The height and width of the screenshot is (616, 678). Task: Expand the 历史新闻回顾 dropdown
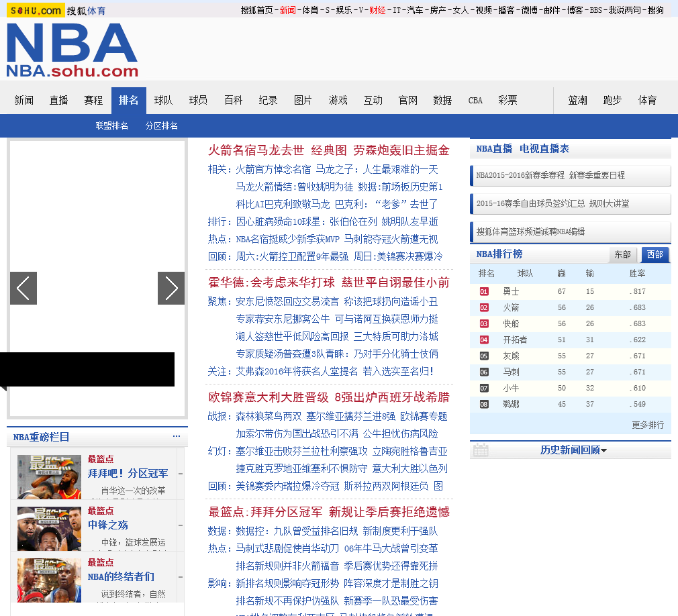point(573,450)
